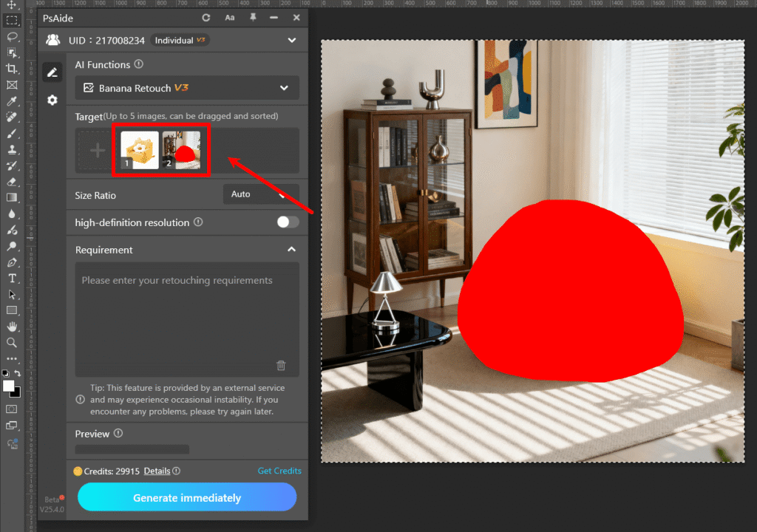
Task: Select the Brush tool
Action: [11, 134]
